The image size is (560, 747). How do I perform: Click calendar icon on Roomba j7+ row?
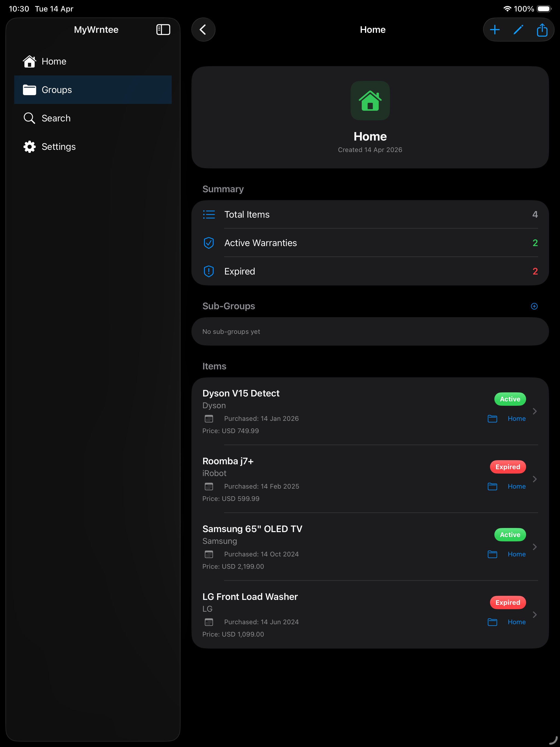pyautogui.click(x=209, y=486)
